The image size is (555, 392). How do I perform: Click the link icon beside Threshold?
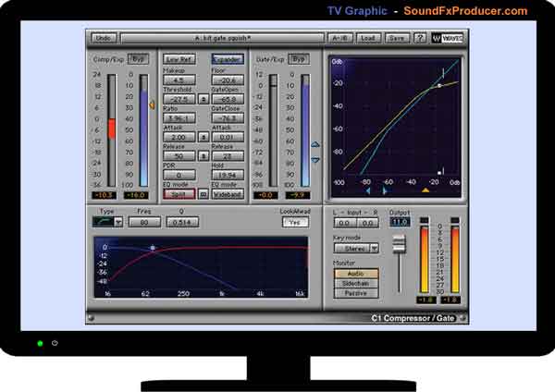(x=203, y=99)
